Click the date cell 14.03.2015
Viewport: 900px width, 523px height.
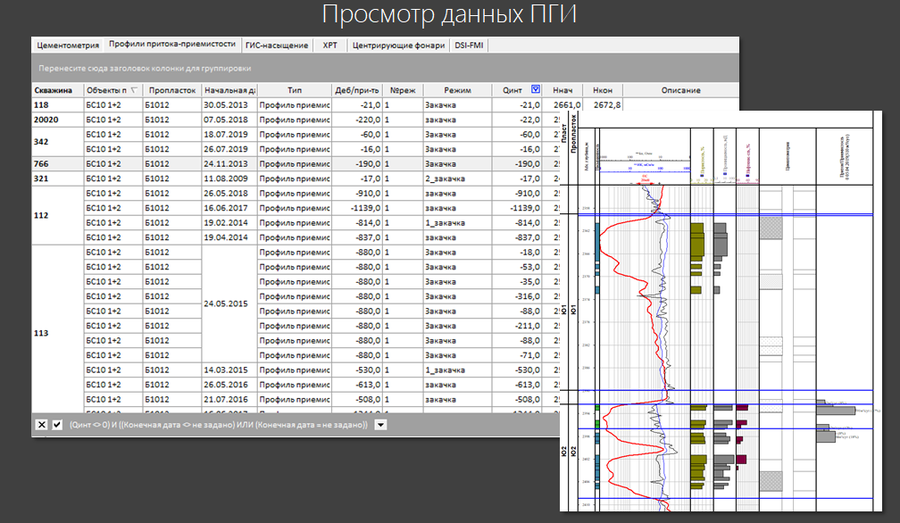pyautogui.click(x=230, y=370)
